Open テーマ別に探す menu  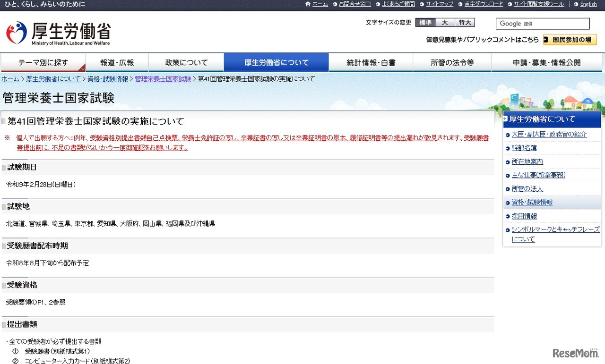[43, 62]
